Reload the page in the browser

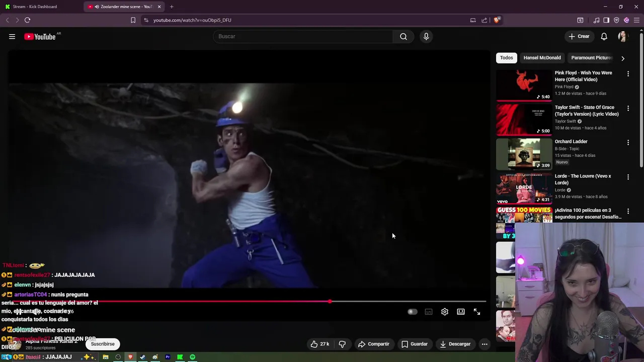pos(27,20)
